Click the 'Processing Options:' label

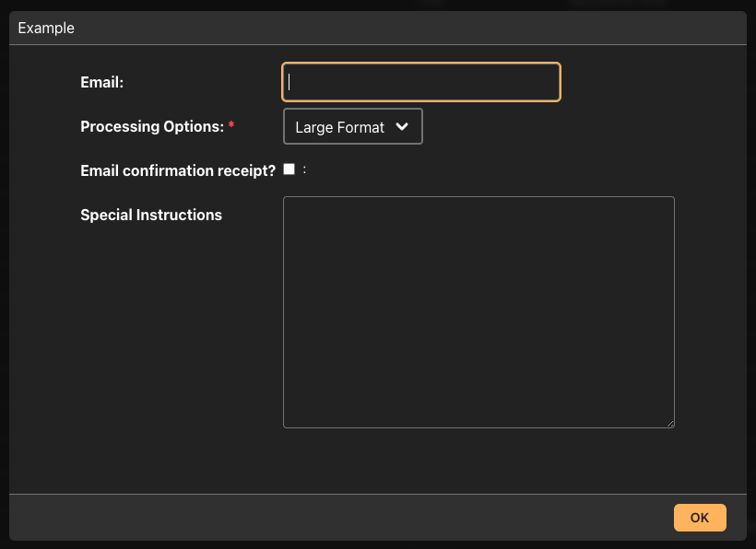152,126
